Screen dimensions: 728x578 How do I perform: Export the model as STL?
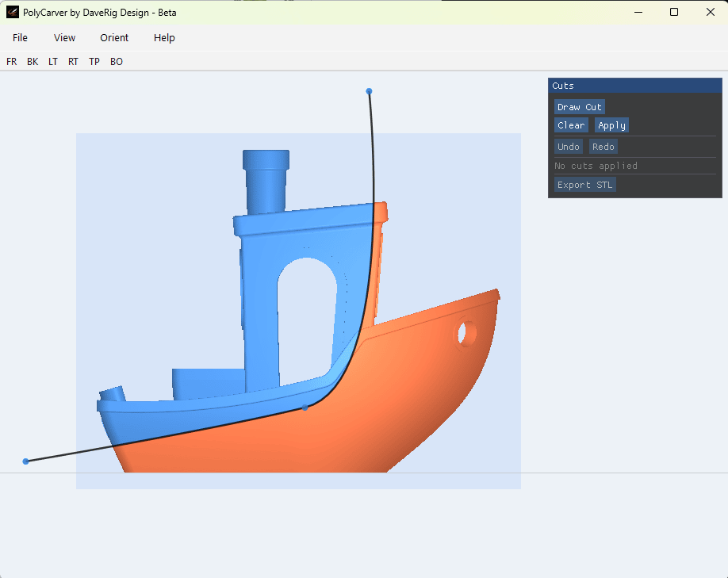coord(585,185)
